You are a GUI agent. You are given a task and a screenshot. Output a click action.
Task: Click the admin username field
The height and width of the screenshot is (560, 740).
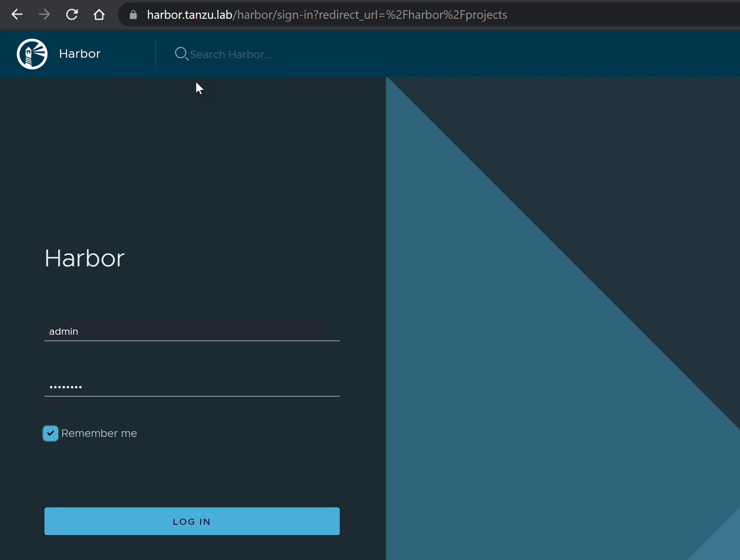pos(191,331)
